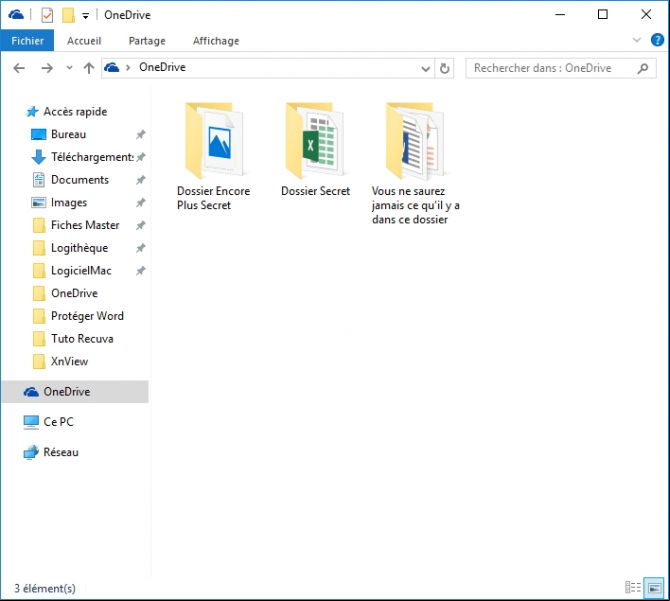The image size is (670, 601).
Task: Open the Fichier menu
Action: pos(27,41)
